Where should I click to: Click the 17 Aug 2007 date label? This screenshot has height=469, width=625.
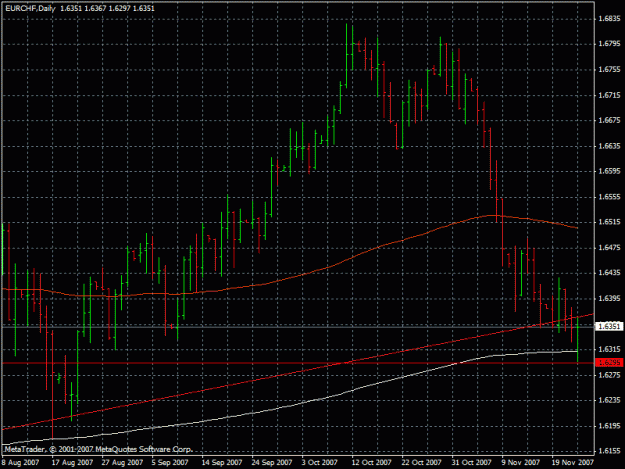click(72, 462)
